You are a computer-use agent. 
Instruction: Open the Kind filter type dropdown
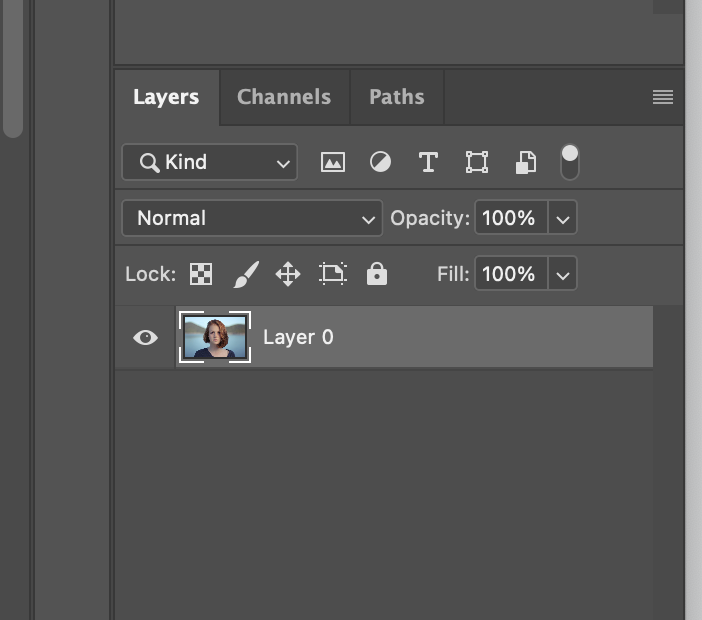click(210, 162)
